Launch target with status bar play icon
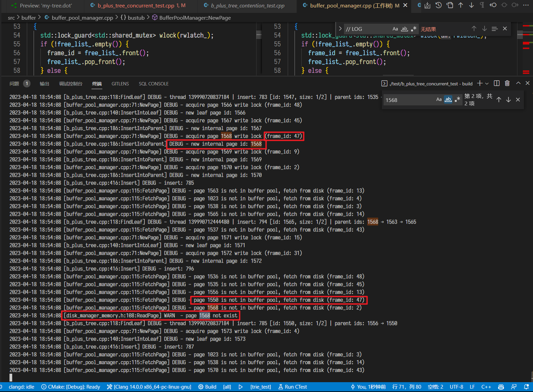533x392 pixels. point(241,387)
